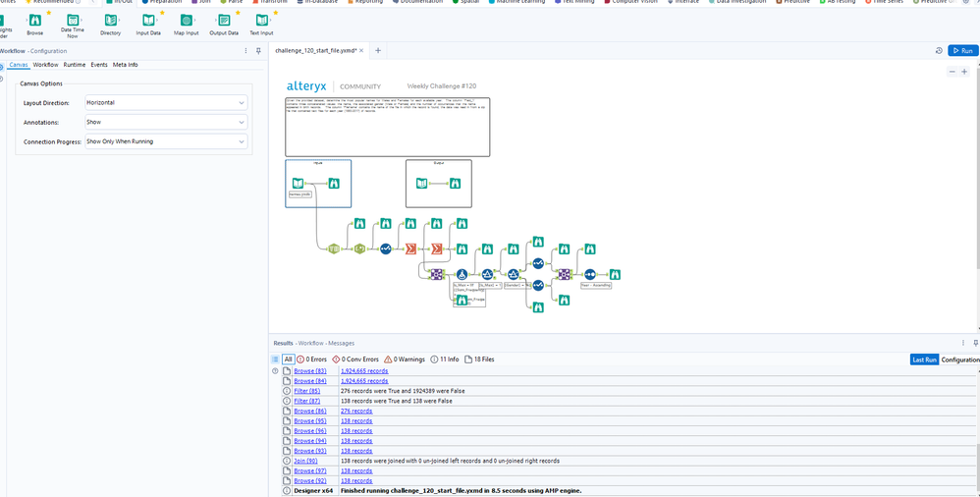The image size is (980, 497).
Task: Open the Annotations dropdown
Action: 166,122
